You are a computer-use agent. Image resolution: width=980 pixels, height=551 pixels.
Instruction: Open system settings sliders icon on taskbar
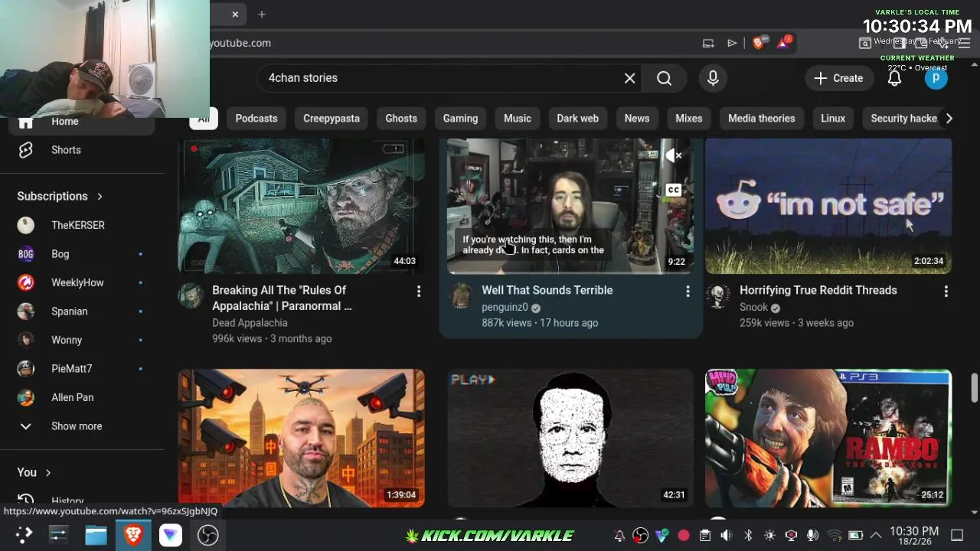[59, 535]
